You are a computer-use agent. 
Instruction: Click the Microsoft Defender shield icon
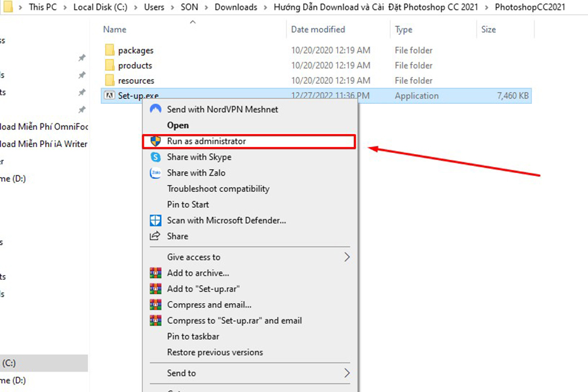[155, 221]
